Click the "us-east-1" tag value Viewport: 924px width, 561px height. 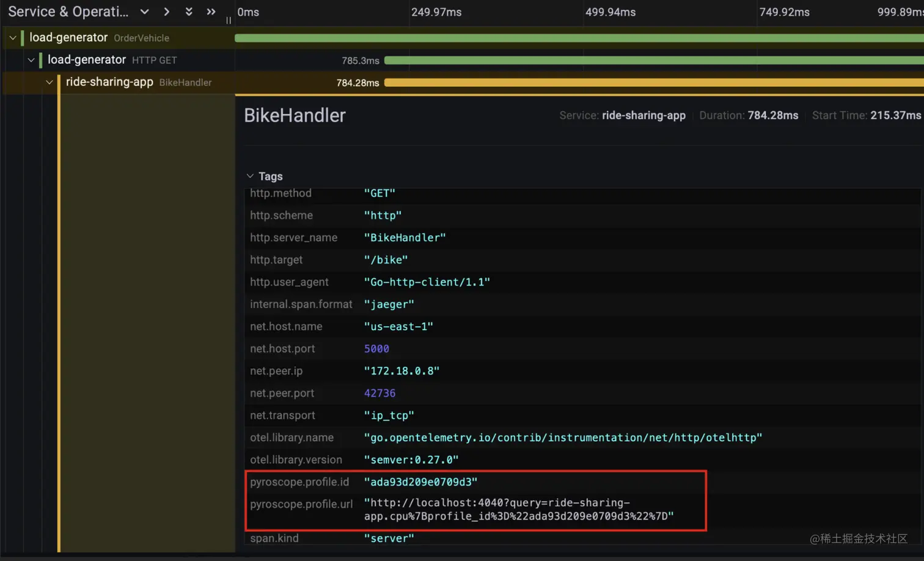tap(398, 326)
